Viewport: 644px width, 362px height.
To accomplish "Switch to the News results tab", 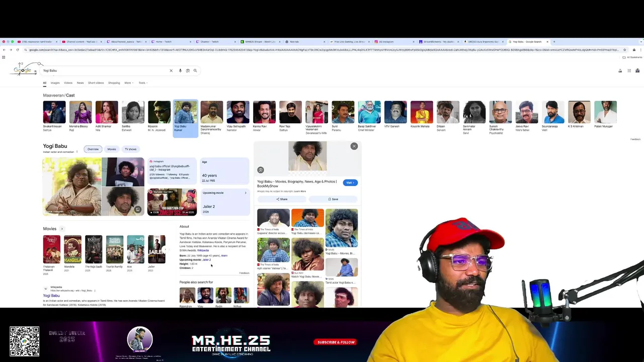I will [x=80, y=83].
